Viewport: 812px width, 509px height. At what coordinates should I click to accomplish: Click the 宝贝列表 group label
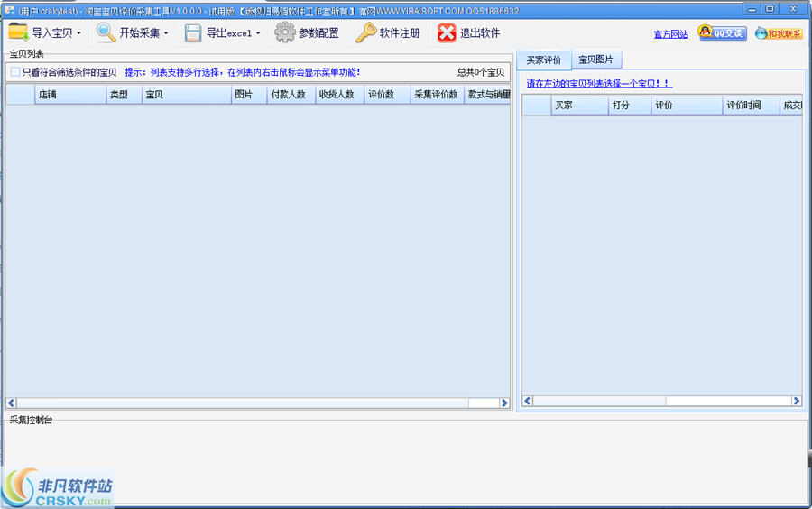point(27,54)
